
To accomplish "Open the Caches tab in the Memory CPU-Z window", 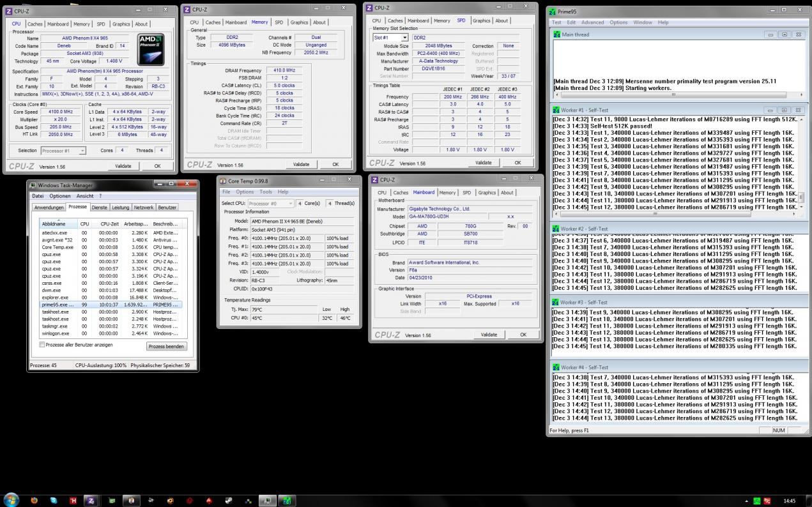I will tap(213, 22).
